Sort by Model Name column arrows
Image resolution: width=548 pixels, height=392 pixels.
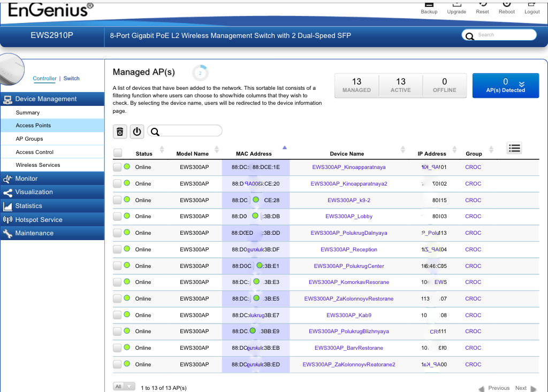tap(217, 150)
